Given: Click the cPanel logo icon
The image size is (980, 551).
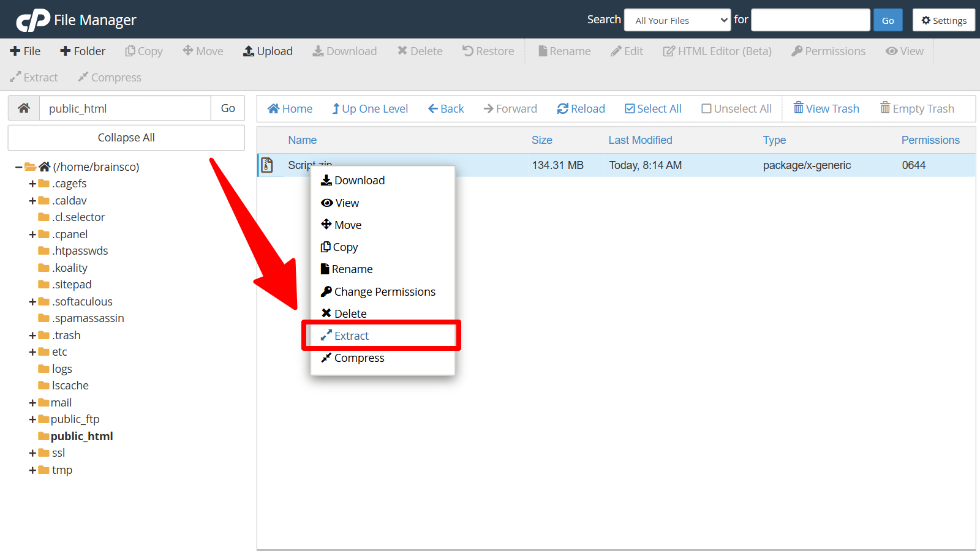Looking at the screenshot, I should click(33, 20).
